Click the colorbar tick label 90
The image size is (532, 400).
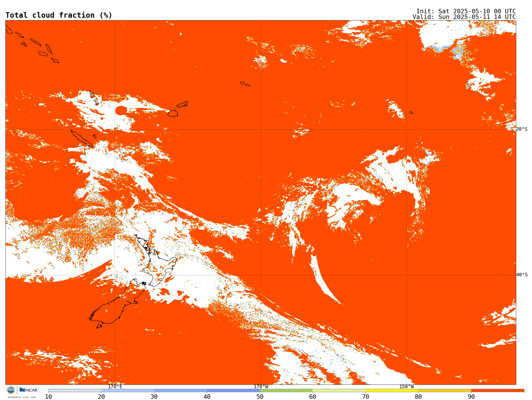tap(471, 397)
